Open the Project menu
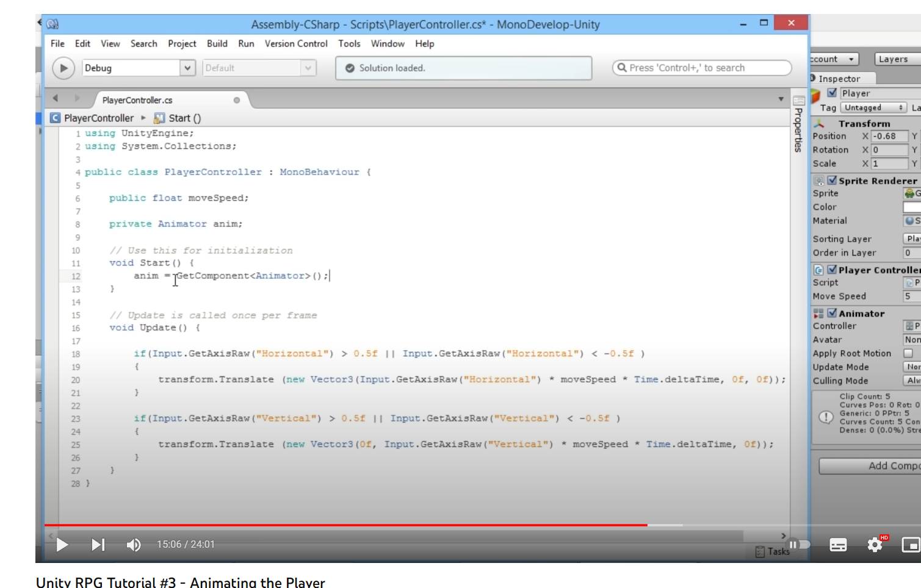The width and height of the screenshot is (921, 588). click(182, 44)
